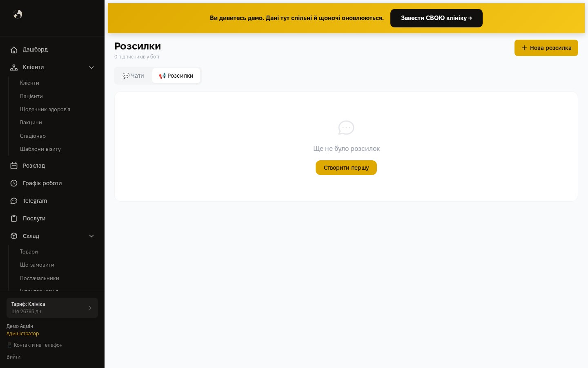The image size is (588, 368).
Task: Open the Розклад section
Action: point(52,166)
